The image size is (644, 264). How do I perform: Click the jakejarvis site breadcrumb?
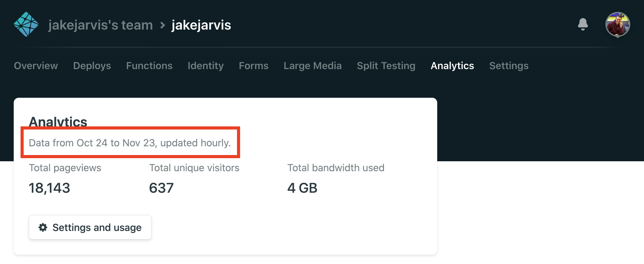tap(201, 25)
